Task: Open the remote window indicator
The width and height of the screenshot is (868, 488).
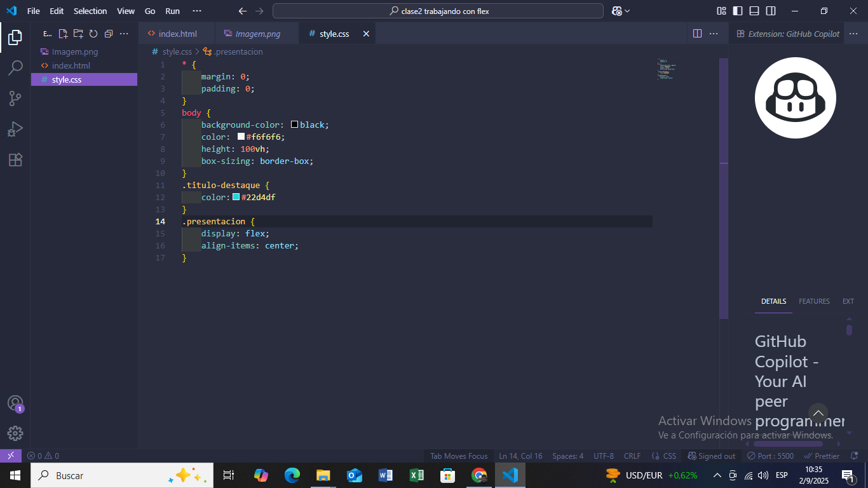Action: 11,456
